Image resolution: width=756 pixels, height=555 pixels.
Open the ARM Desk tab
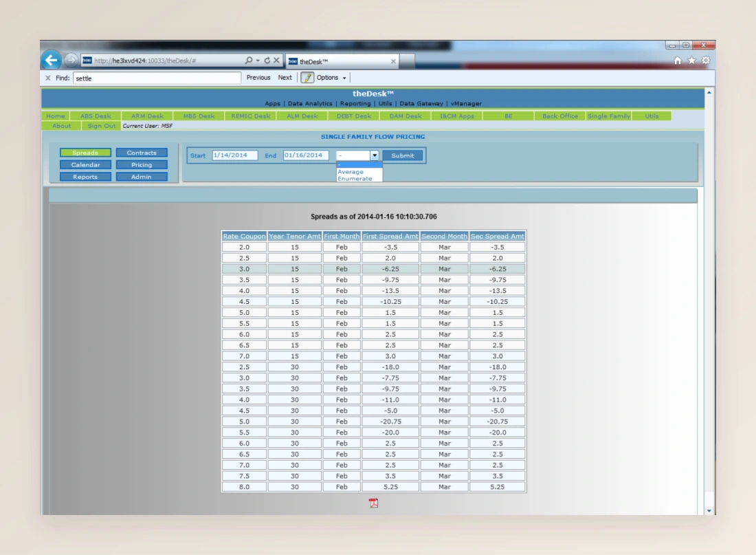tap(147, 116)
